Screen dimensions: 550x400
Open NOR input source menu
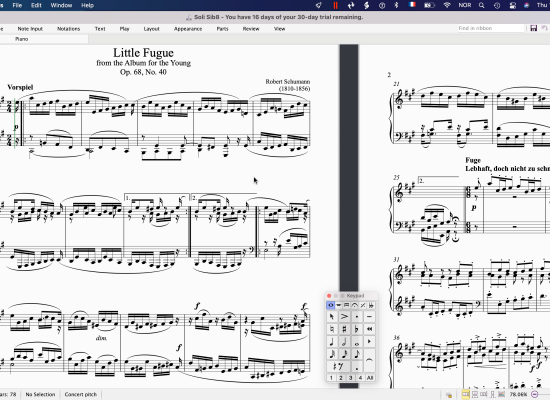pyautogui.click(x=465, y=5)
